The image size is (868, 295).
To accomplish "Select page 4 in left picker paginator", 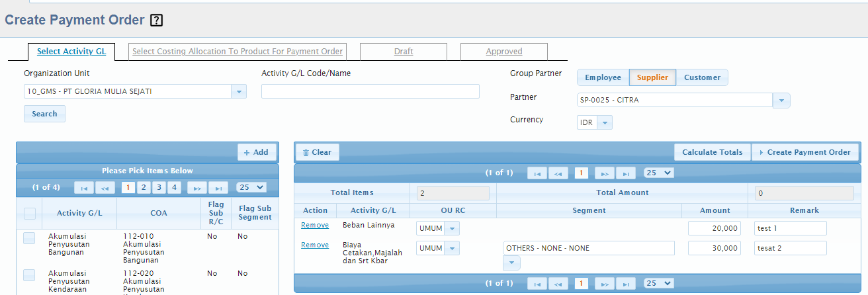I will point(175,188).
